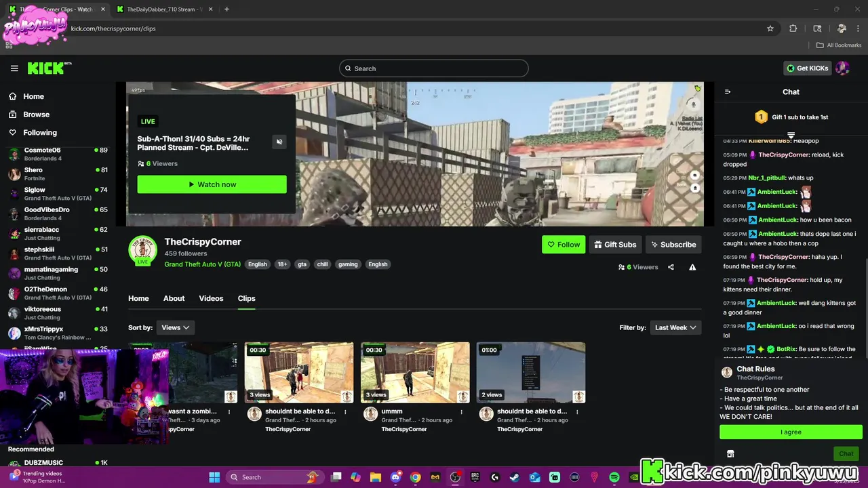
Task: Open sierrablacc channel in sidebar
Action: pyautogui.click(x=58, y=233)
